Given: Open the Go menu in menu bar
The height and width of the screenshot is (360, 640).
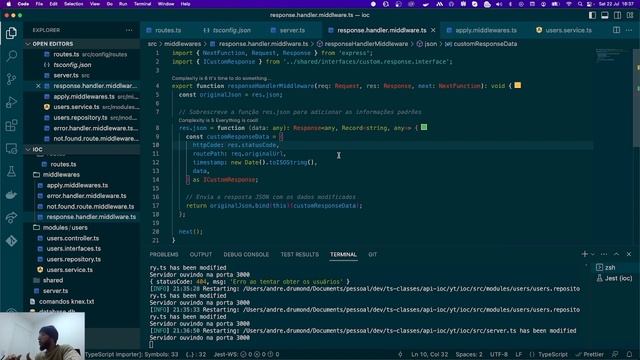Looking at the screenshot, I should (109, 4).
